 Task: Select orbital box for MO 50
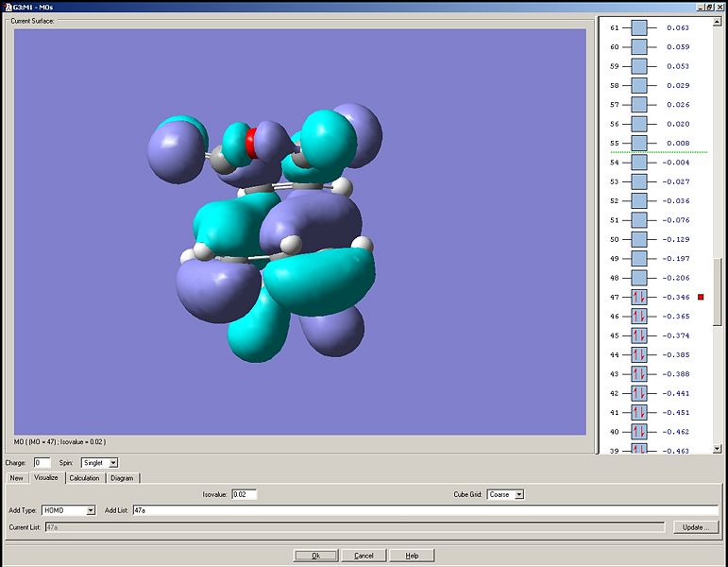click(639, 239)
